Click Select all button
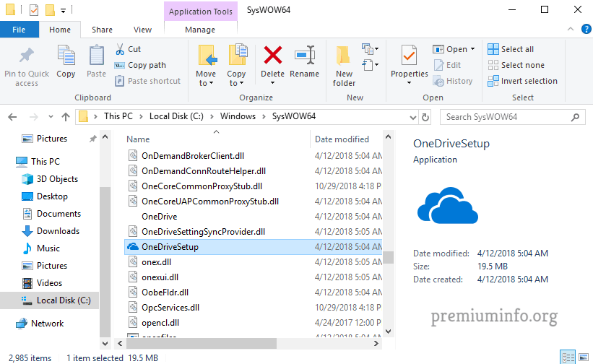This screenshot has width=593, height=364. coord(511,49)
